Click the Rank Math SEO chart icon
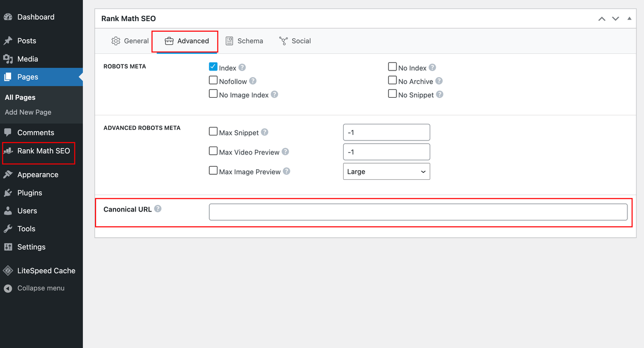Viewport: 644px width, 348px height. click(8, 151)
